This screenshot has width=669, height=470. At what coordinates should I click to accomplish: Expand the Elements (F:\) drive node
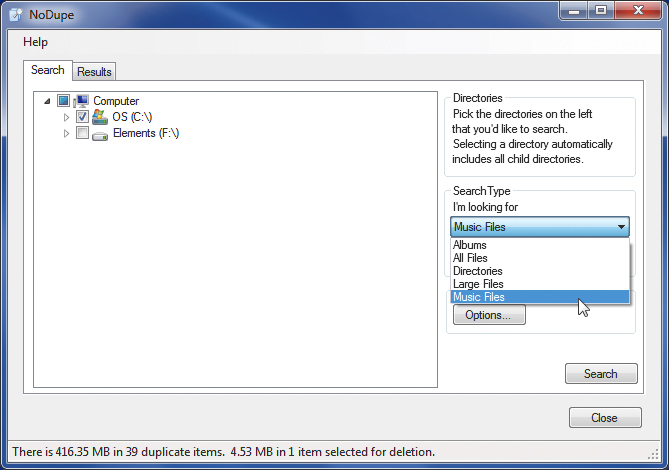67,133
